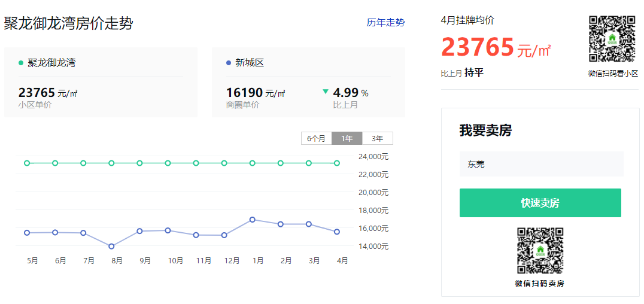
Task: Select 8月 blue data point on chart
Action: pyautogui.click(x=111, y=247)
